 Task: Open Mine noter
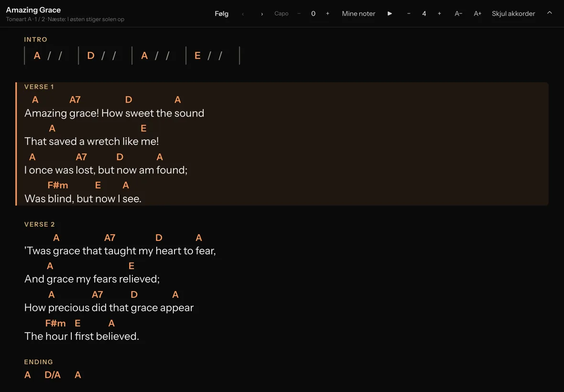tap(358, 14)
